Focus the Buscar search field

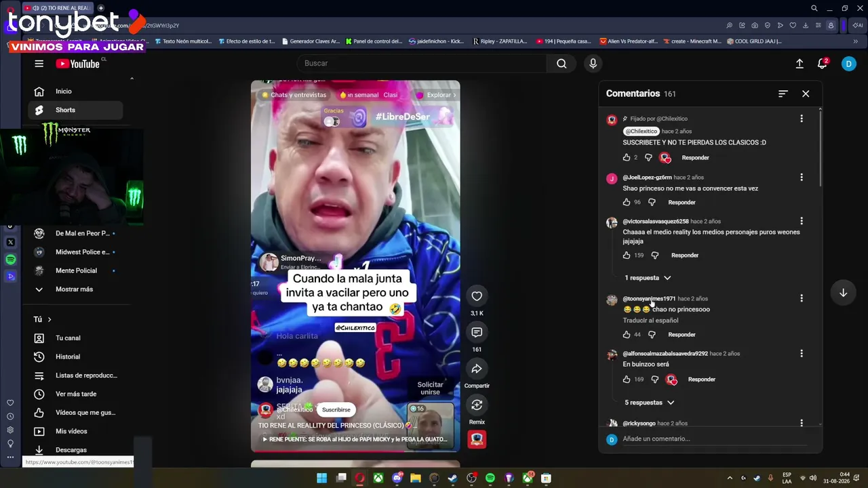pyautogui.click(x=422, y=63)
